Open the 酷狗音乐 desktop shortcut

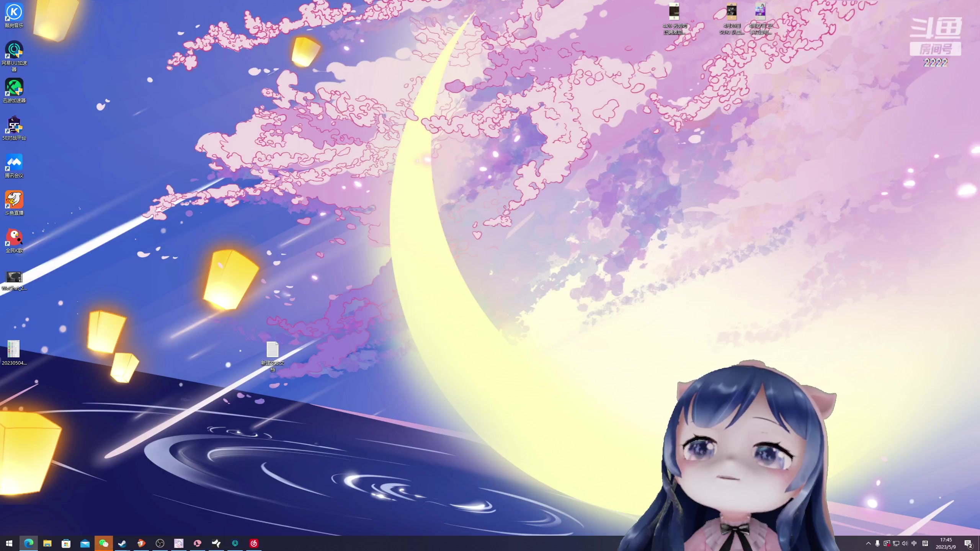(x=14, y=13)
